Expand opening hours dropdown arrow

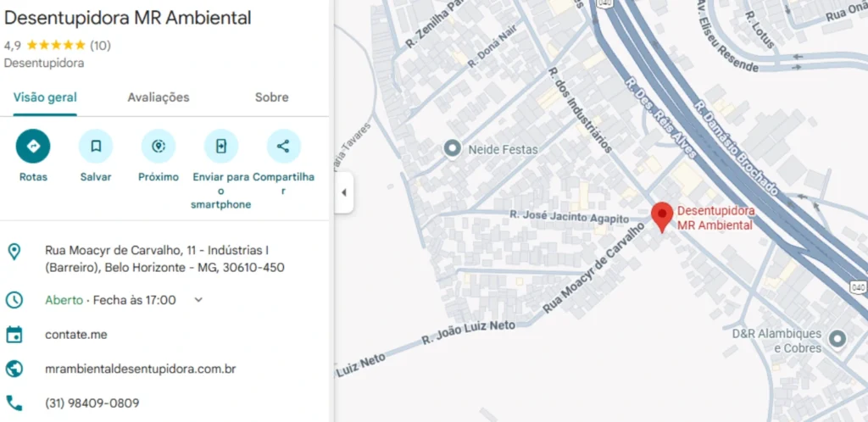(x=198, y=300)
